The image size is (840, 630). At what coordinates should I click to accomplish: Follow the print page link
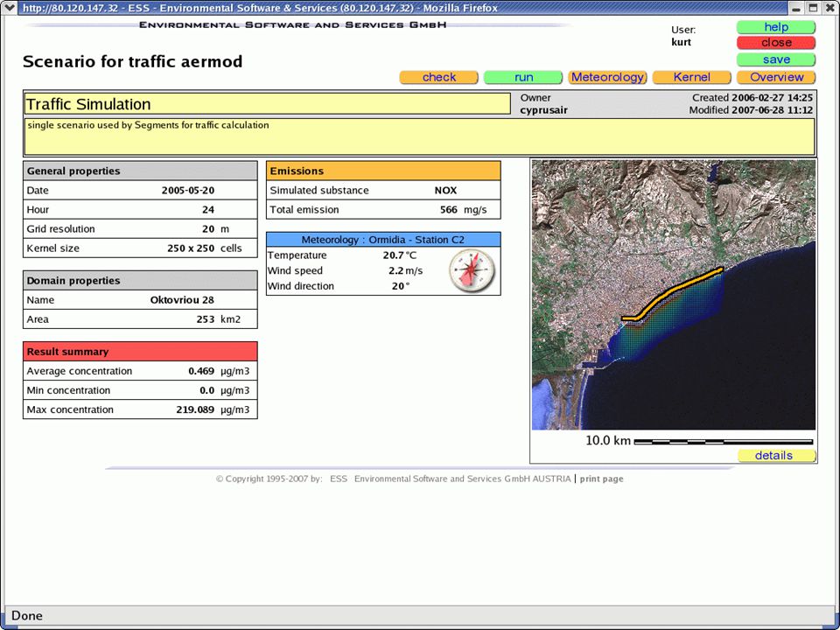pyautogui.click(x=601, y=479)
